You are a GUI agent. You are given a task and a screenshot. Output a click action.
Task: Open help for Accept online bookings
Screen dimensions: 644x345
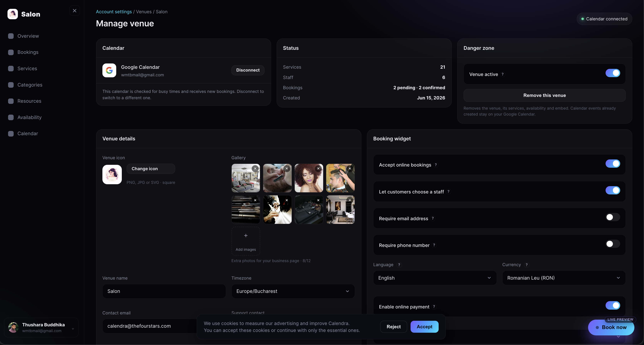[x=436, y=165]
